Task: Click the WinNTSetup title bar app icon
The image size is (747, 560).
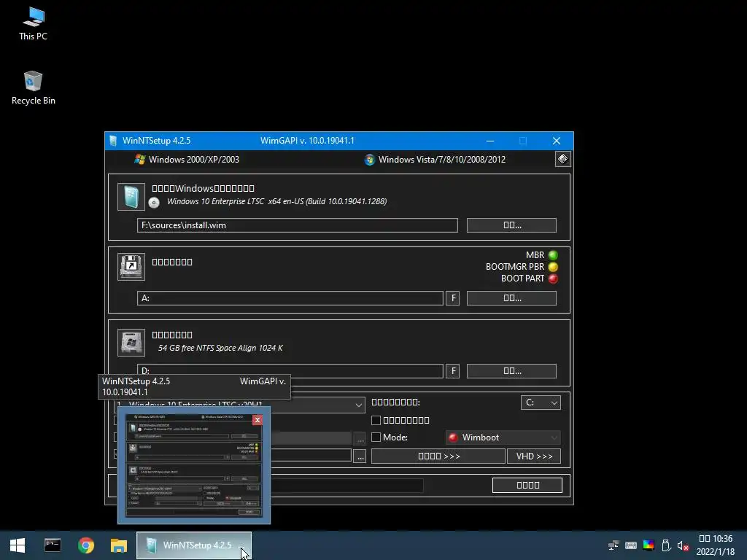Action: pyautogui.click(x=113, y=141)
